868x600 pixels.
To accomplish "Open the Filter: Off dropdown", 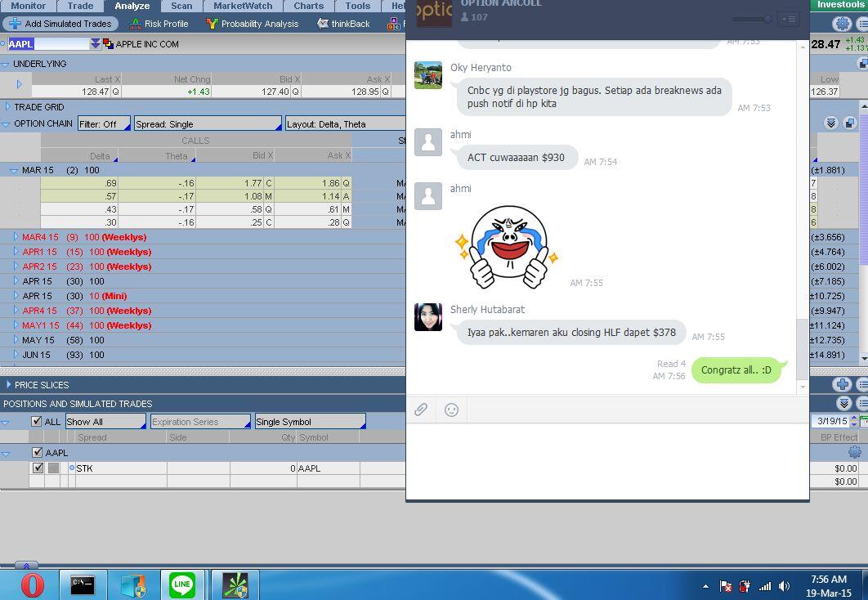I will pos(104,123).
